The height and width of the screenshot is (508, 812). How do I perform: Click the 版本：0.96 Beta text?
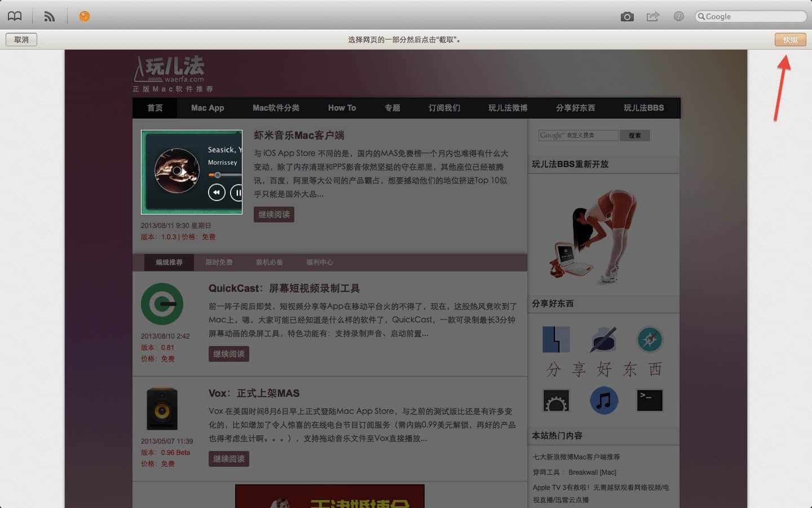click(165, 453)
